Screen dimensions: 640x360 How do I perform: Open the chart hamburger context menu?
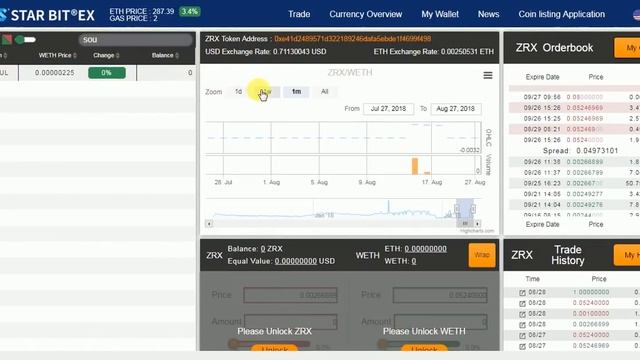488,76
